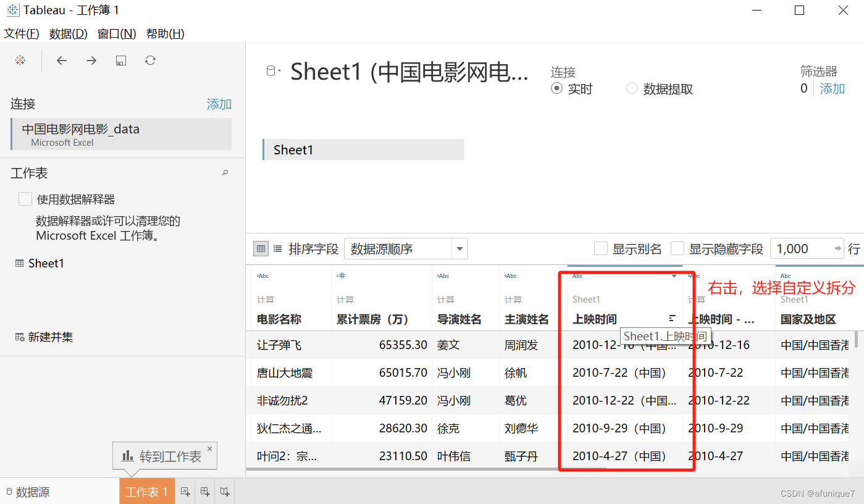Open the database cylinder icon beside Sheet1 title
Image resolution: width=864 pixels, height=504 pixels.
[271, 71]
